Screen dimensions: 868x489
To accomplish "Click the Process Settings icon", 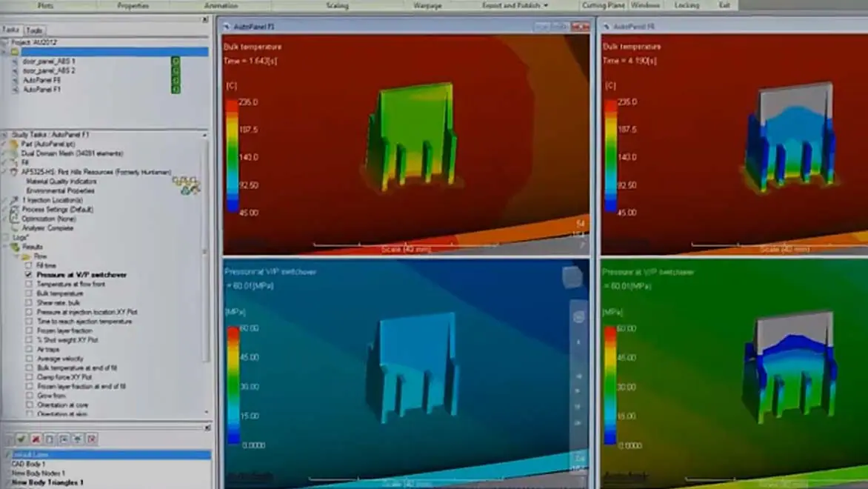I will click(x=14, y=210).
